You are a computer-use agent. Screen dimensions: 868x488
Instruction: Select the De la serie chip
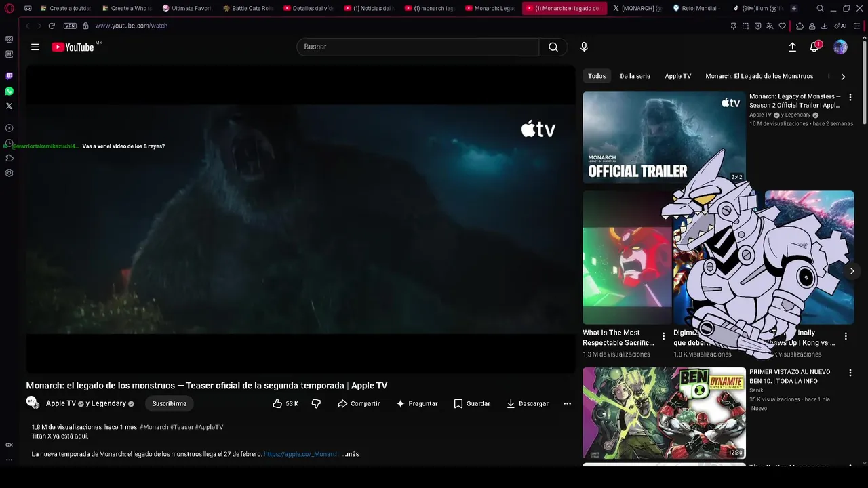[x=635, y=76]
